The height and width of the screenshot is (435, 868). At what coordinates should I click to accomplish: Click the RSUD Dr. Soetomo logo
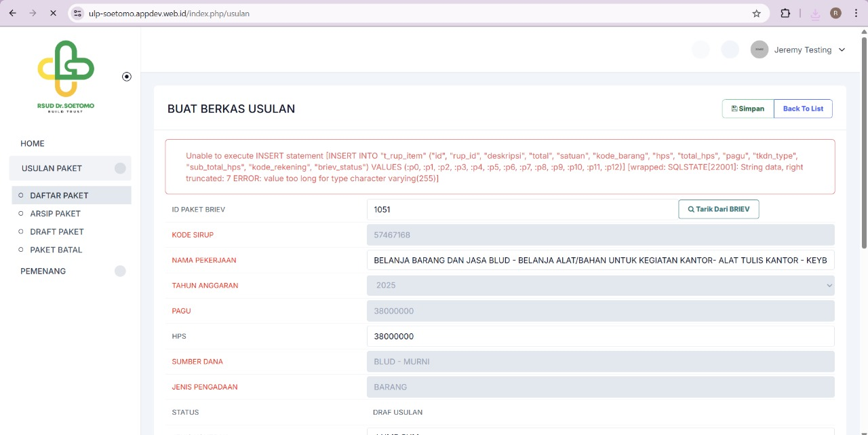pos(66,76)
